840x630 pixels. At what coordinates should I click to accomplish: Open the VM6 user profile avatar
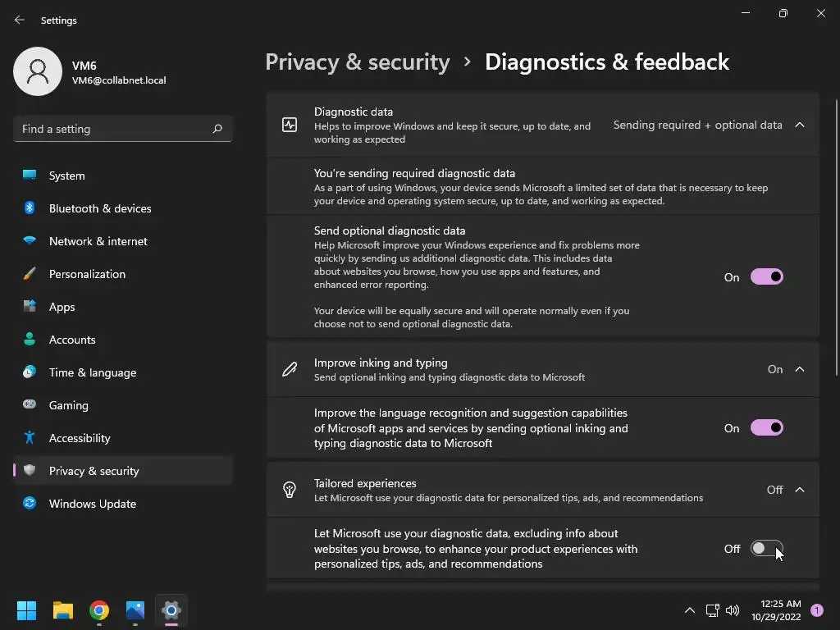[38, 71]
